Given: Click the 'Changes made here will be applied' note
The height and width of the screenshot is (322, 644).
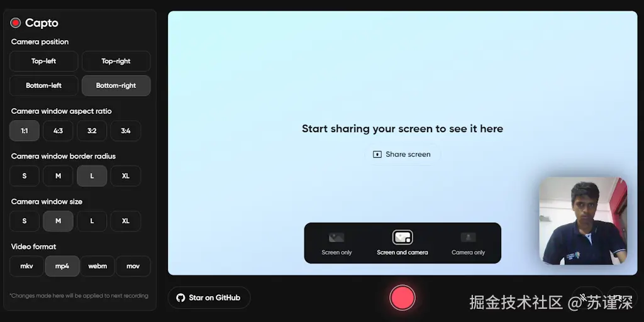Looking at the screenshot, I should coord(79,296).
